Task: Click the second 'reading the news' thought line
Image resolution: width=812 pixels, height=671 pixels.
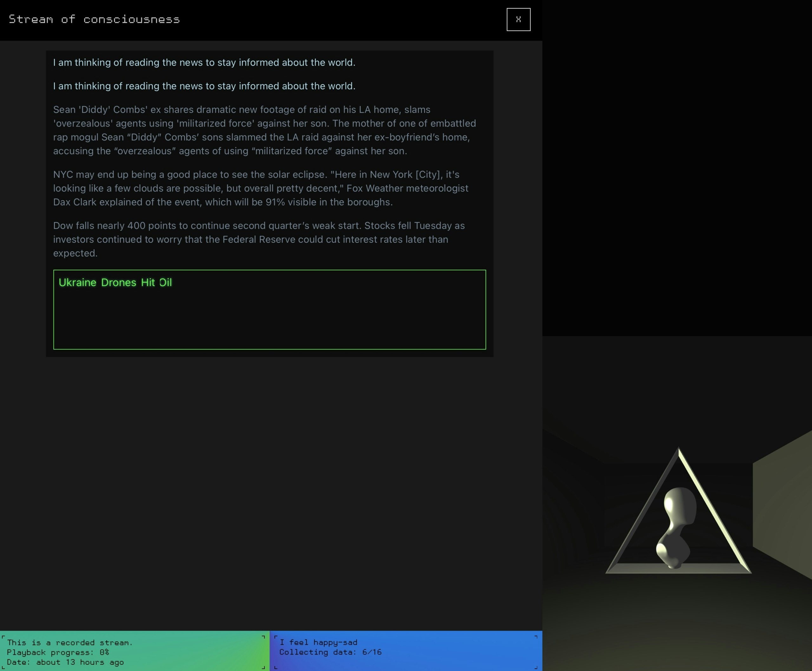Action: [204, 86]
